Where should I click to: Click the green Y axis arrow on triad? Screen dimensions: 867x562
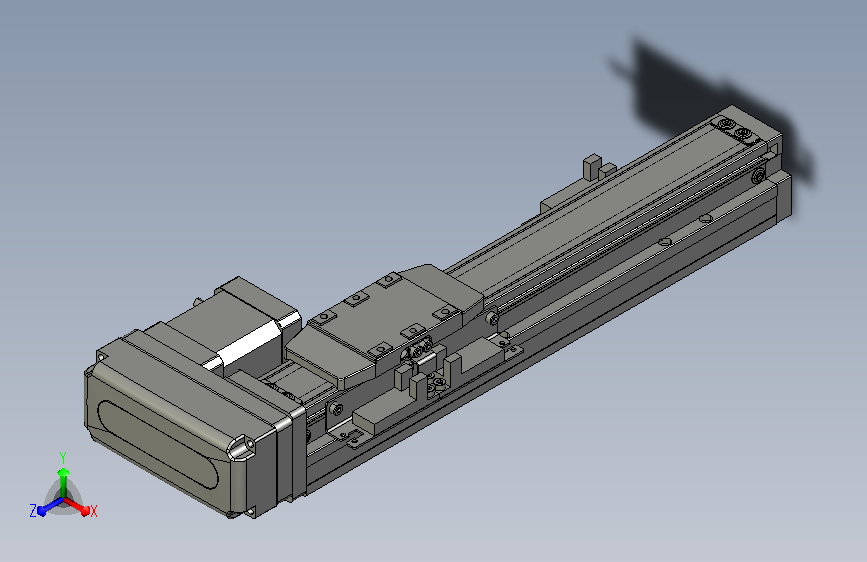coord(63,480)
